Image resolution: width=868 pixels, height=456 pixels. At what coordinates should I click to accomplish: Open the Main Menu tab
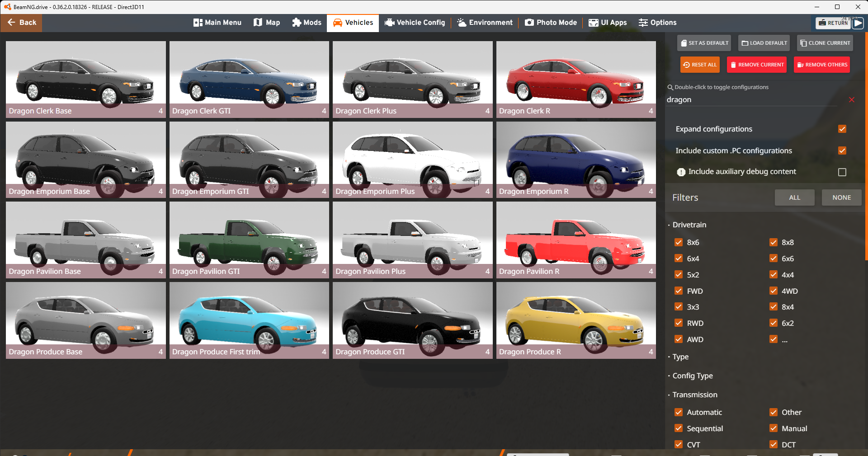pyautogui.click(x=217, y=23)
